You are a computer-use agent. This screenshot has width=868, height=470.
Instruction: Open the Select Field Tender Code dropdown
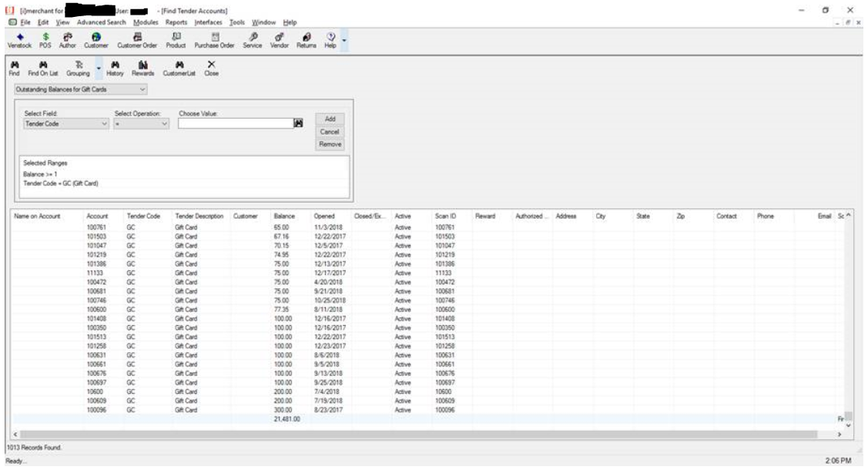coord(66,124)
